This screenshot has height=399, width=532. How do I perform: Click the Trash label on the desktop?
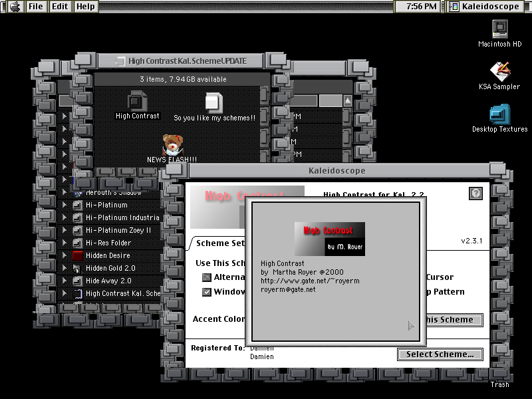point(499,384)
